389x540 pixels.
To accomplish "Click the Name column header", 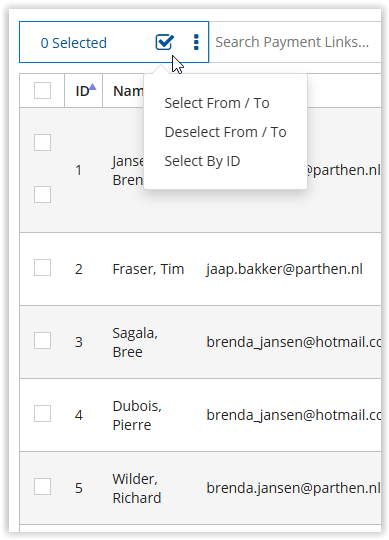I will click(x=128, y=91).
